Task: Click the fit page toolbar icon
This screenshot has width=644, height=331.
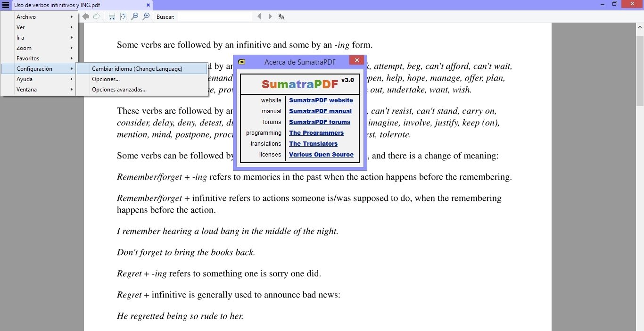Action: (x=123, y=17)
